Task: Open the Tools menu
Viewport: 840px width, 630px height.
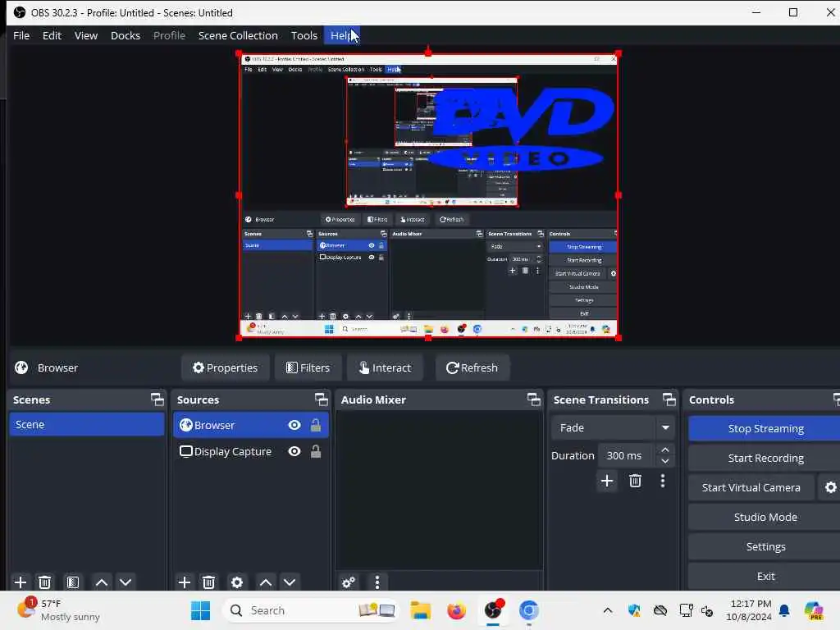Action: tap(304, 35)
